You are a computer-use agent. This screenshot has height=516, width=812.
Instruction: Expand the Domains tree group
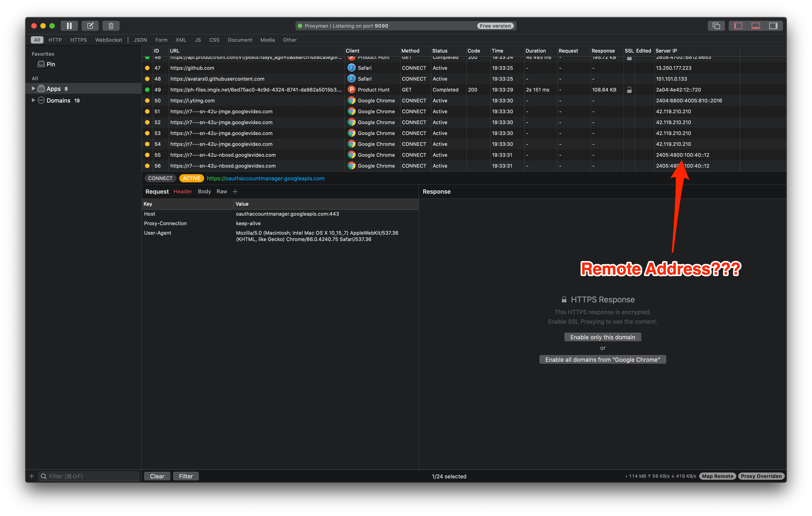pyautogui.click(x=33, y=100)
